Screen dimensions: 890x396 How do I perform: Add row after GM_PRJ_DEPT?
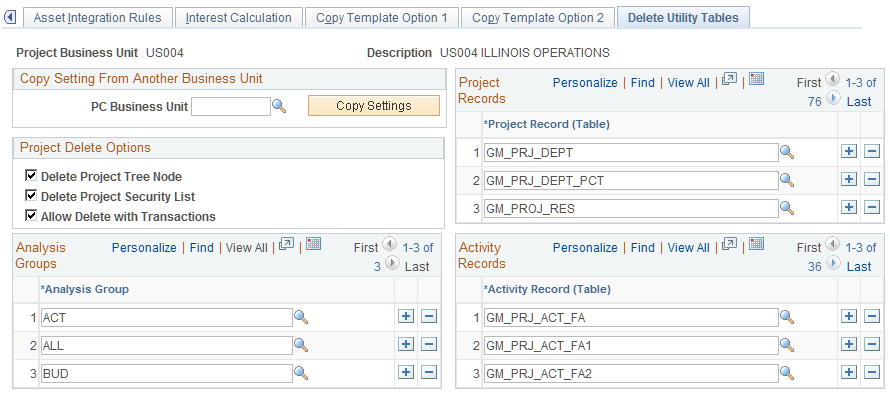849,151
